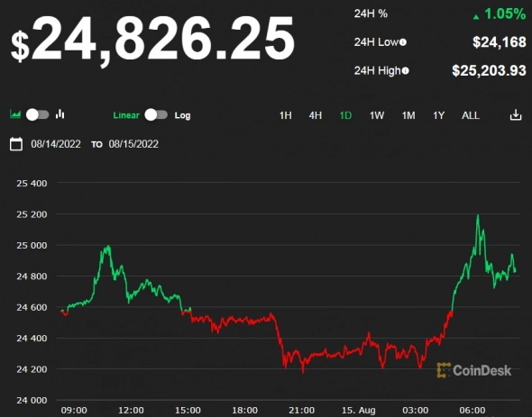Click the 12:00 x-axis label

[131, 411]
